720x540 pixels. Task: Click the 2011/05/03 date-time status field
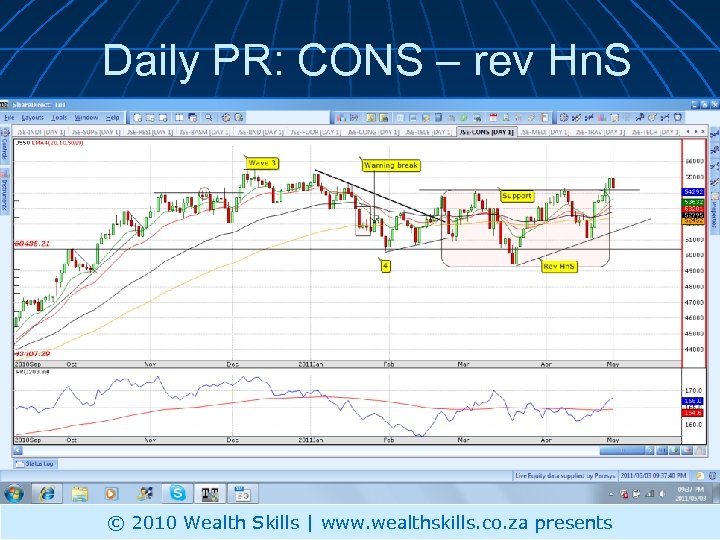653,476
